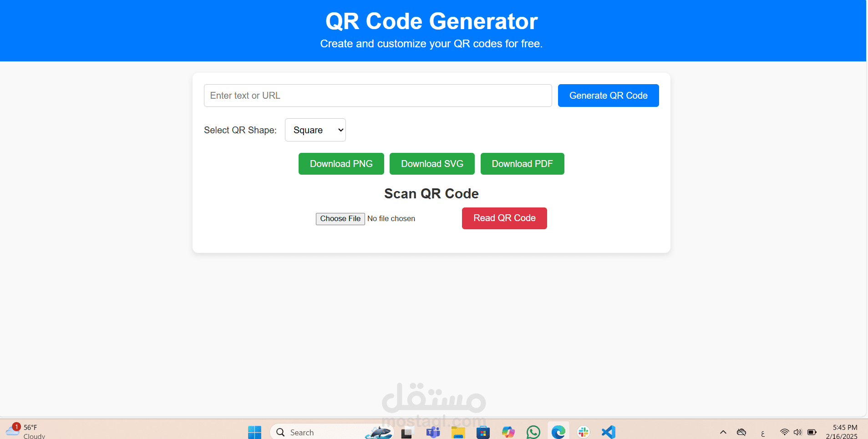Click the Scan QR Code heading

[431, 194]
